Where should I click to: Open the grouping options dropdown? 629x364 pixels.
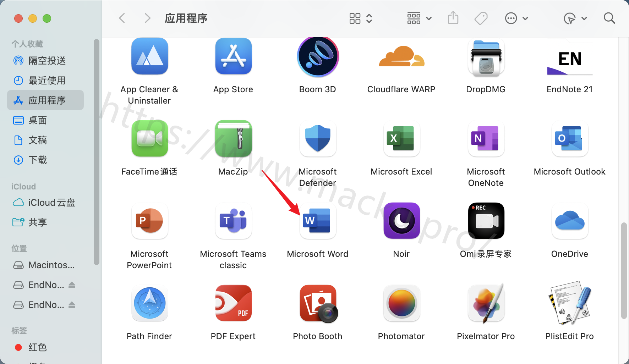tap(419, 18)
